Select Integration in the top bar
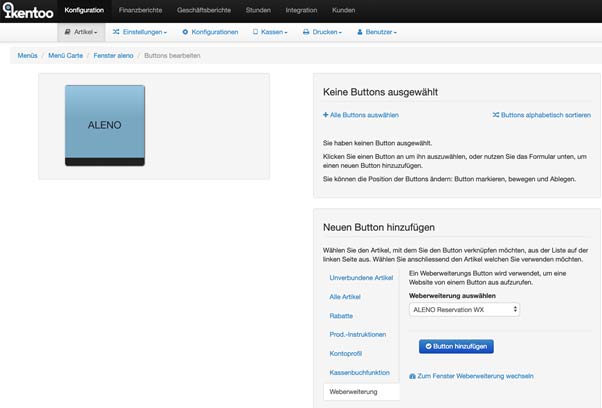 [301, 10]
